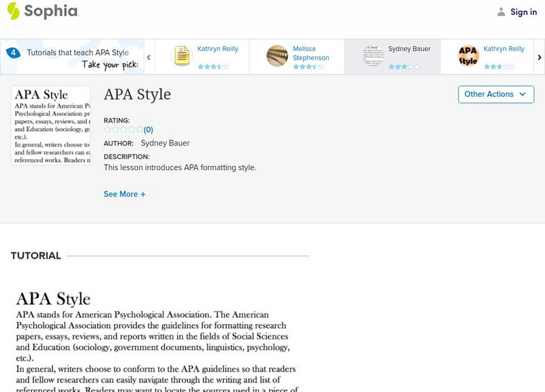Select Sydney Bauer's tutorial tab
The height and width of the screenshot is (392, 545).
pyautogui.click(x=391, y=56)
